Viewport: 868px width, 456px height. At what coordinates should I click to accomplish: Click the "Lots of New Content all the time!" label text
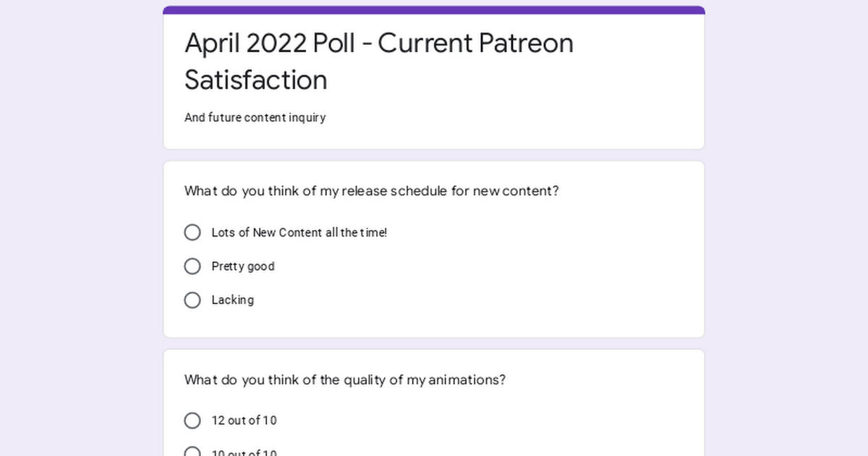pyautogui.click(x=299, y=232)
